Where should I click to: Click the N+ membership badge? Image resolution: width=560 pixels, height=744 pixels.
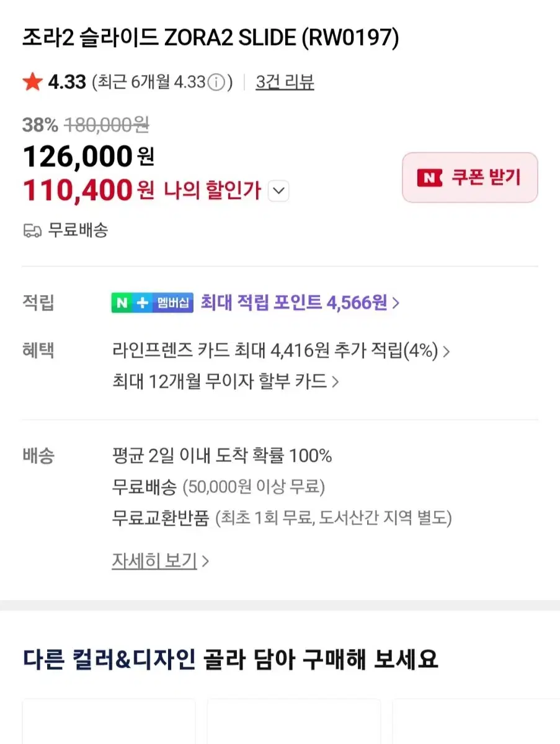pos(153,303)
